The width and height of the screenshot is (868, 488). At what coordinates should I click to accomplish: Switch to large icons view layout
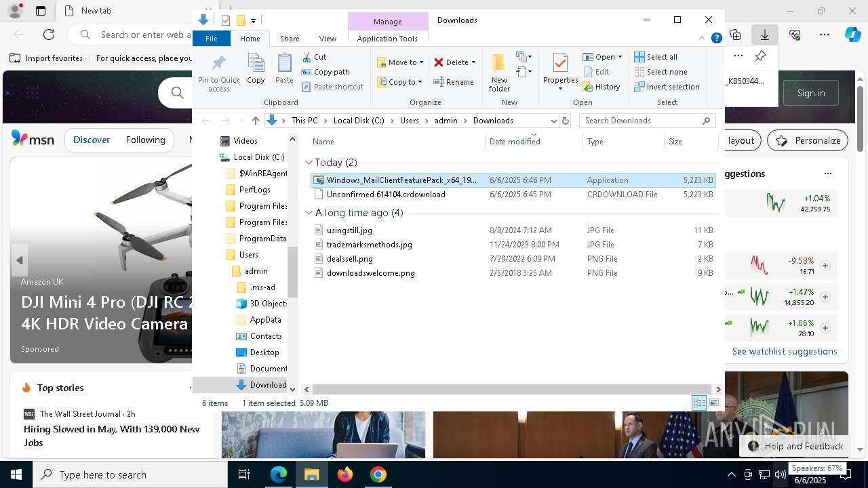[713, 403]
